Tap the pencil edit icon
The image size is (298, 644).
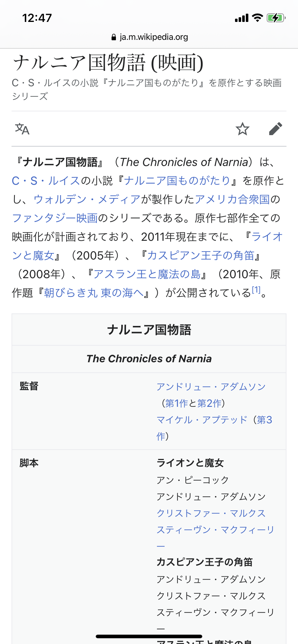(275, 129)
